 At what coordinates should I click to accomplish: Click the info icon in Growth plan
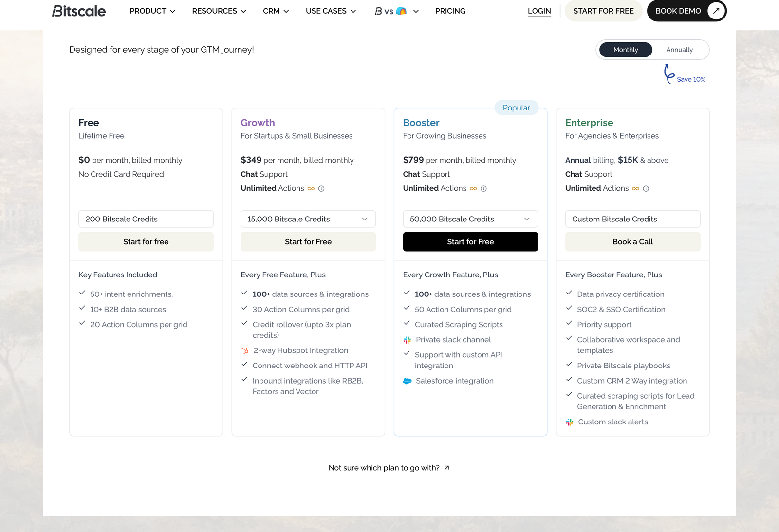(321, 189)
